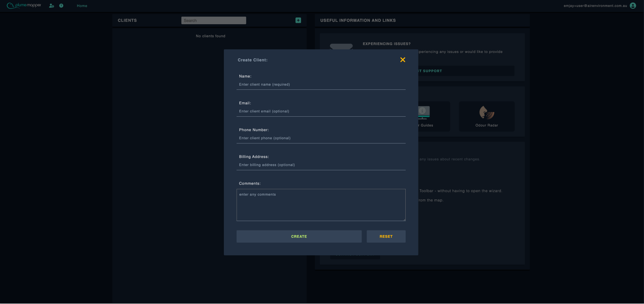Click the CLIENTS panel heading
This screenshot has height=304, width=644.
tap(127, 21)
